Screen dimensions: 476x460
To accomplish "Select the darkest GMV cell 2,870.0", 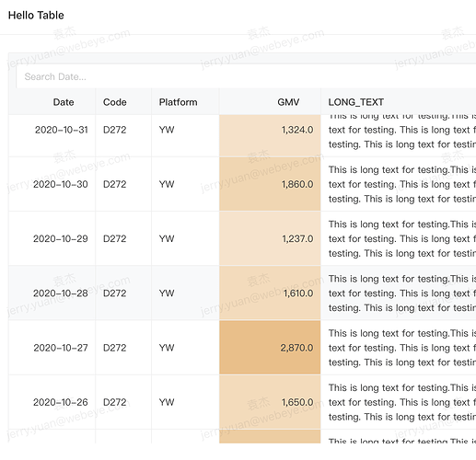I will coord(270,348).
